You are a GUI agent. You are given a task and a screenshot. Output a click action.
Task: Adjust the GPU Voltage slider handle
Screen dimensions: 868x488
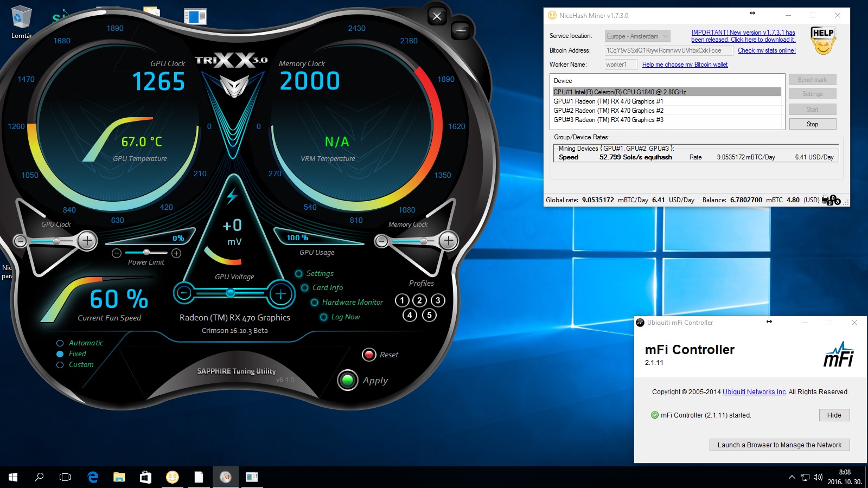tap(231, 293)
